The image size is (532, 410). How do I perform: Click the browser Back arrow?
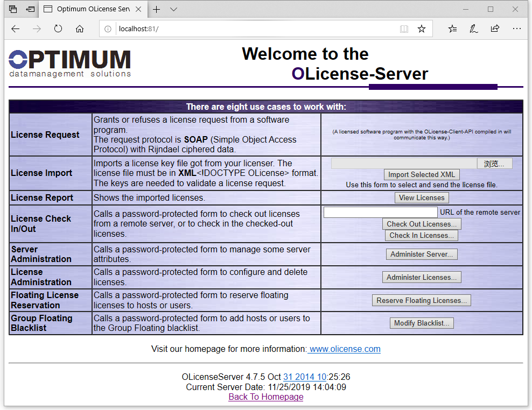(x=16, y=29)
